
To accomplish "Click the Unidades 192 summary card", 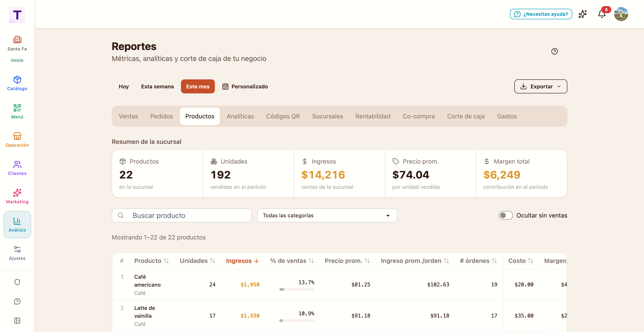I will [x=248, y=174].
